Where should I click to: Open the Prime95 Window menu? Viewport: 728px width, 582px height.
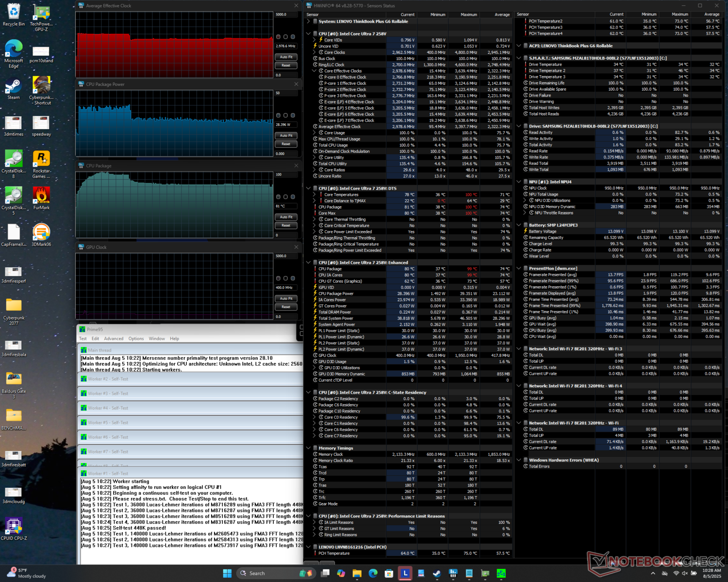pos(157,339)
